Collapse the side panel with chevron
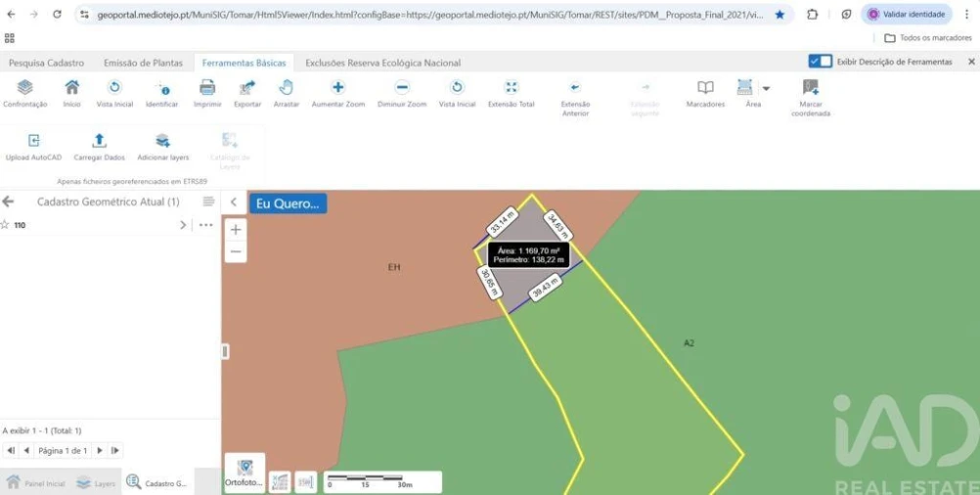Screen dimensions: 980x495 [x=234, y=202]
